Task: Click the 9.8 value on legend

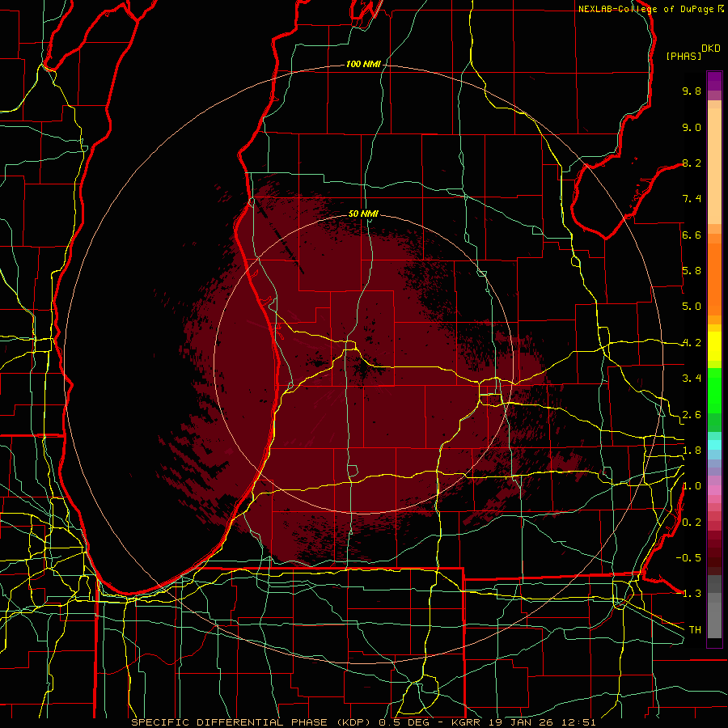Action: (x=692, y=91)
